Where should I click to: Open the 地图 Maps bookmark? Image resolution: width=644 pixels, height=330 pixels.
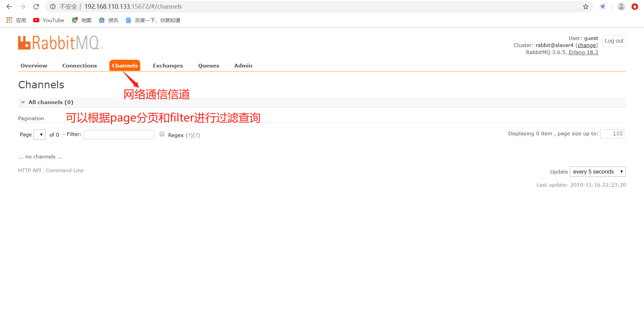81,20
